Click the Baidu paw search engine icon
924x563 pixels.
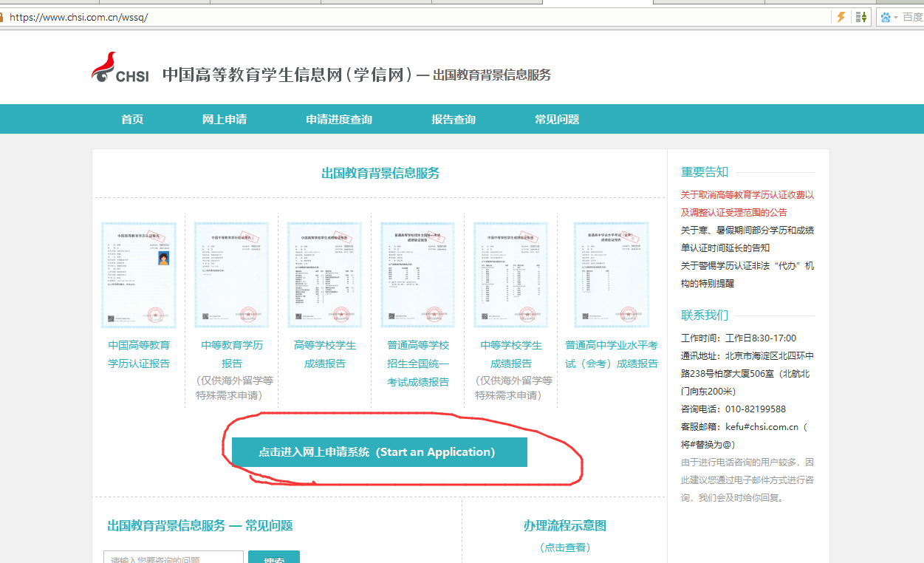pos(886,17)
